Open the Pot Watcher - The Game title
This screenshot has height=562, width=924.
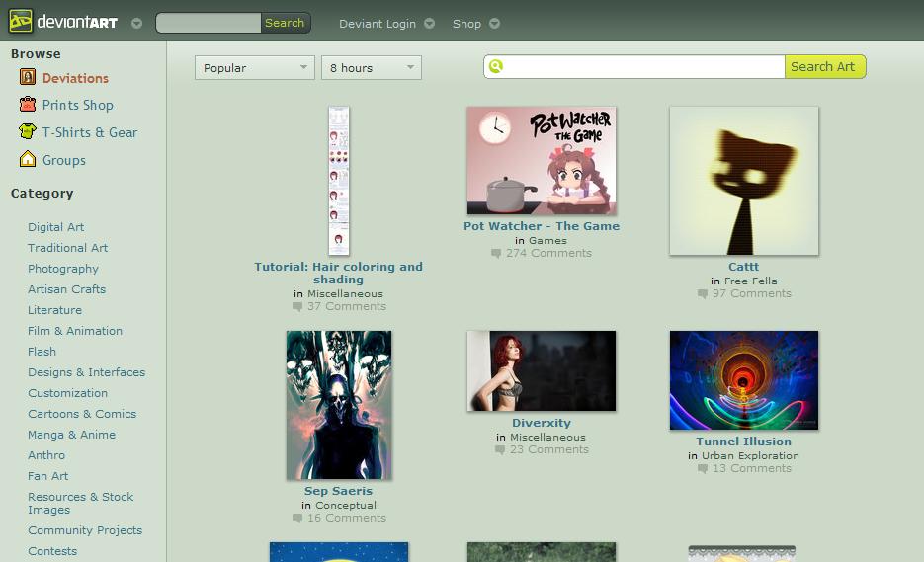tap(542, 226)
